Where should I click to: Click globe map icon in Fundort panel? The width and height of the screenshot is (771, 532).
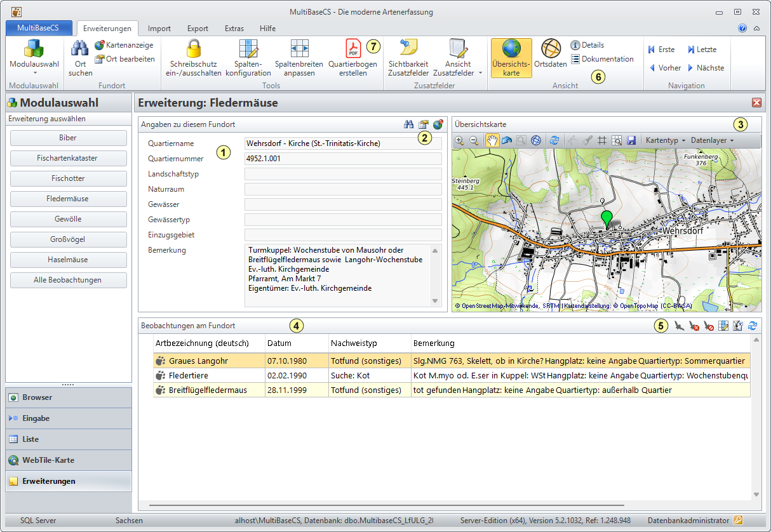tap(438, 124)
